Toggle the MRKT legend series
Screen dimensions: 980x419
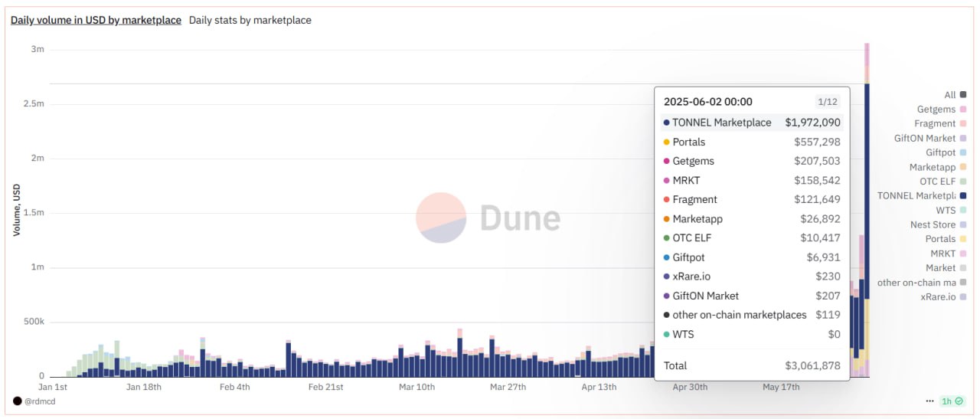pyautogui.click(x=949, y=254)
